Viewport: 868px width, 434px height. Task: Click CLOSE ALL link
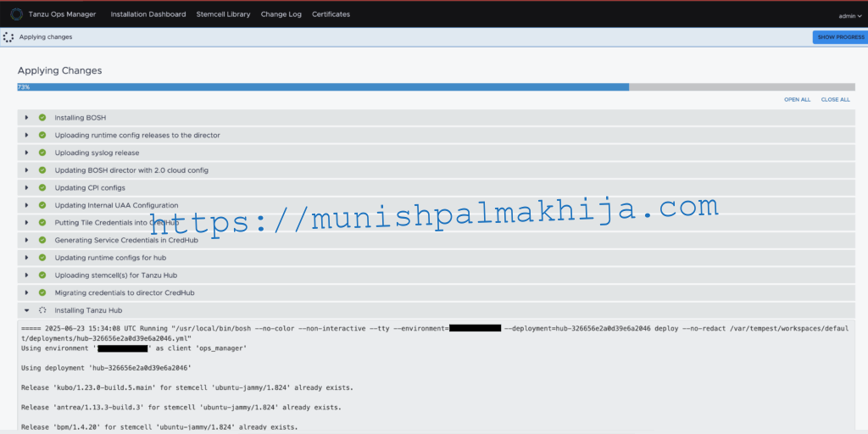click(x=835, y=100)
